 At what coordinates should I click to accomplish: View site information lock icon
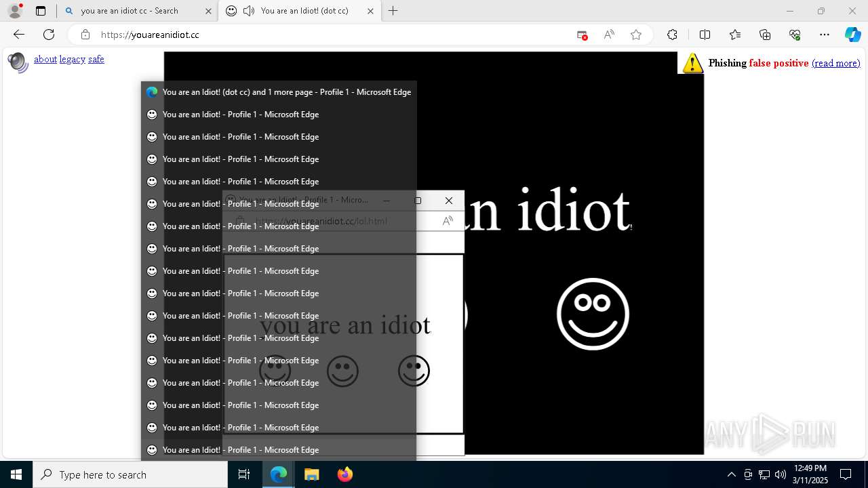tap(85, 35)
